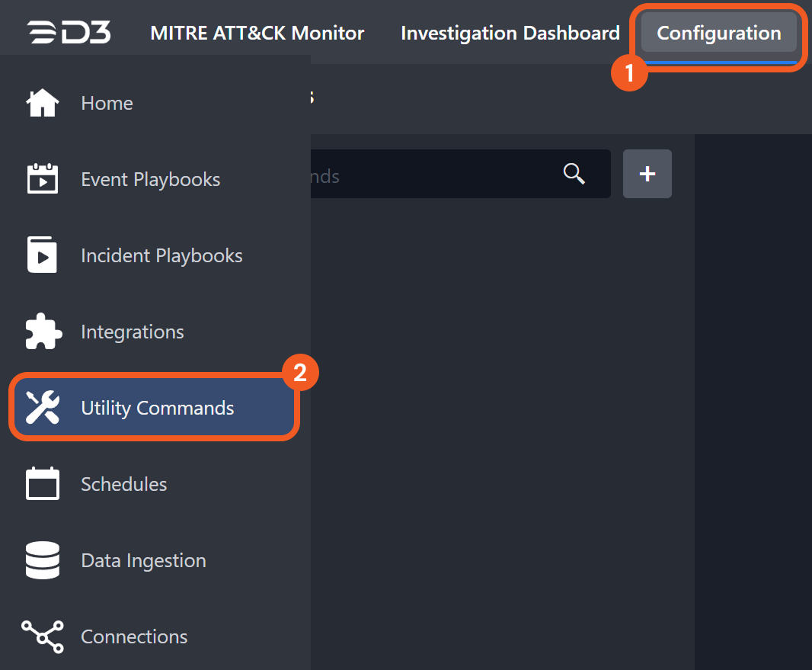Choose Utility Commands label in the menu
Image resolution: width=812 pixels, height=670 pixels.
click(x=158, y=408)
